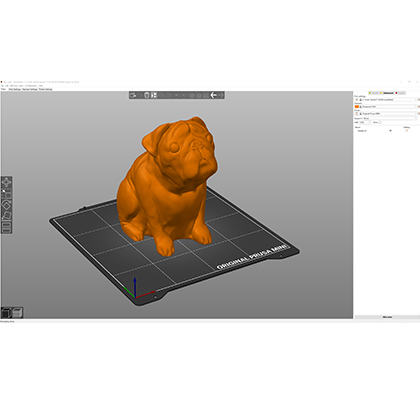Viewport: 420px width, 420px height.
Task: Open editing icon for listed object
Action: coord(407,131)
